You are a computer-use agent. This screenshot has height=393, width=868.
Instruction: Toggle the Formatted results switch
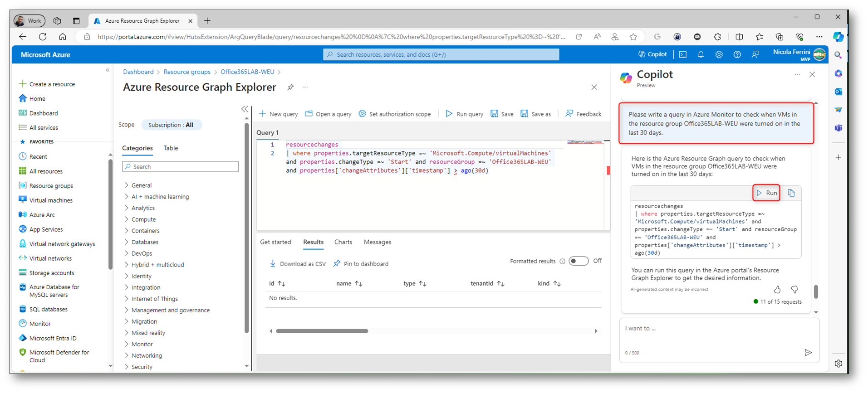coord(579,261)
